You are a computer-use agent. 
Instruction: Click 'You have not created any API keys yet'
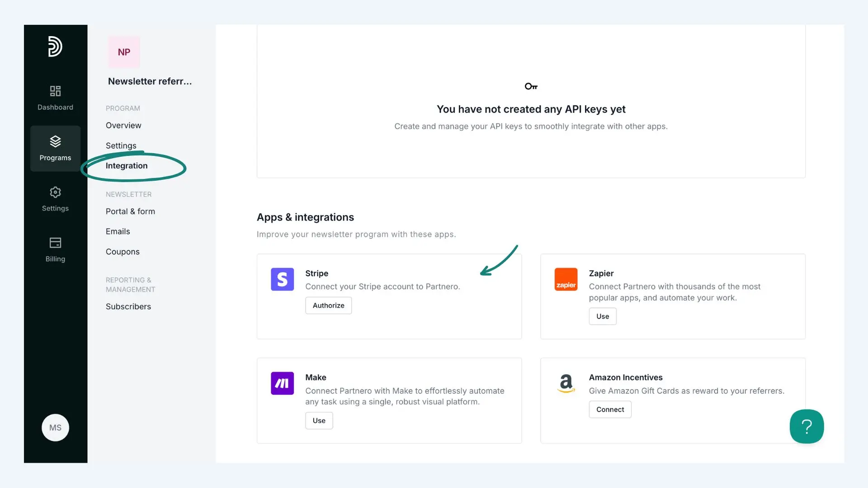(x=531, y=109)
